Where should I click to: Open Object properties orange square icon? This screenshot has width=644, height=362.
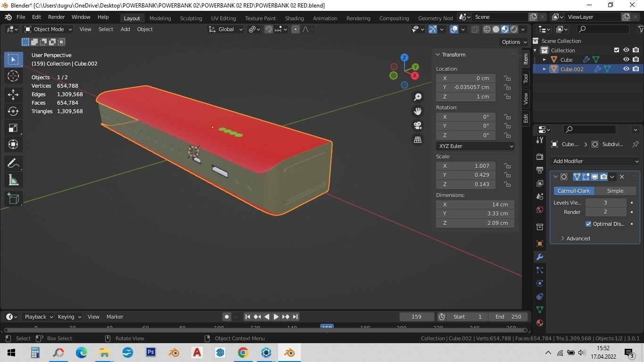coord(540,244)
